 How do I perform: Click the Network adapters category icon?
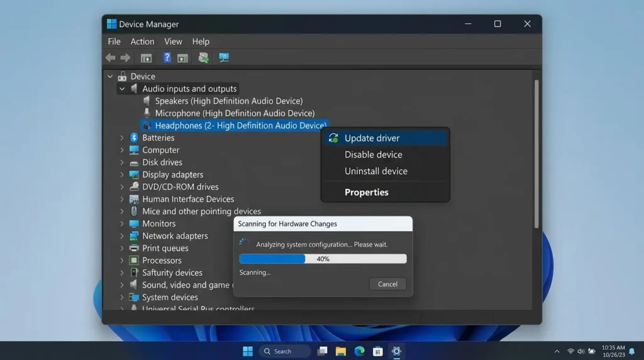pos(134,236)
